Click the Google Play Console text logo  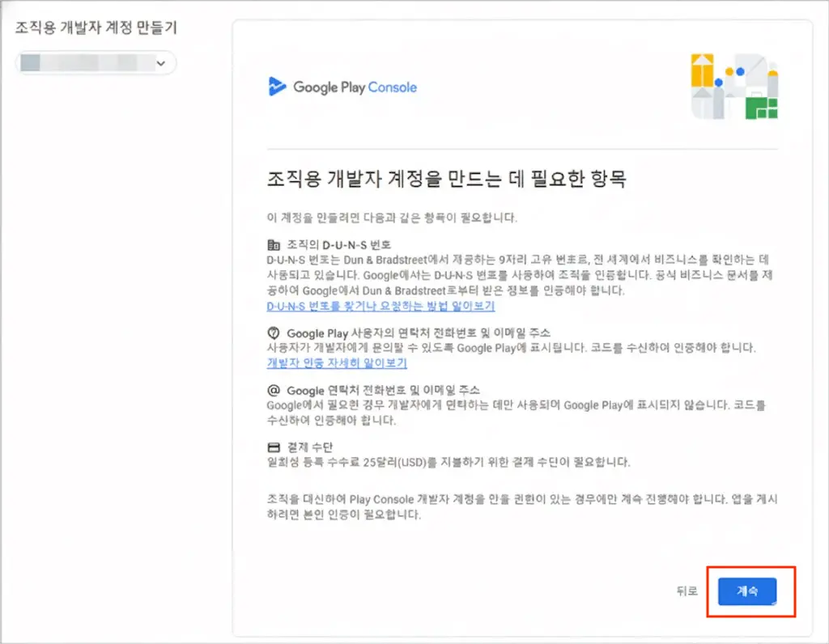coord(355,87)
